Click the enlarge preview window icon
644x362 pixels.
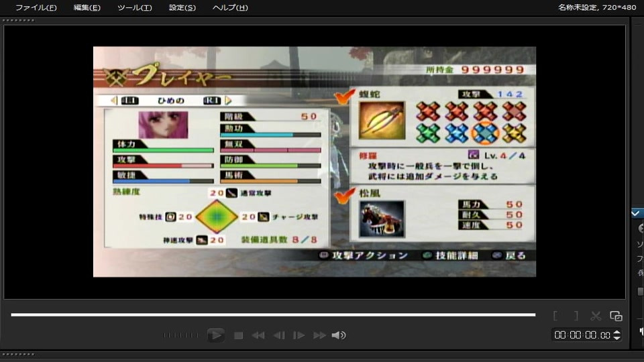click(x=616, y=316)
